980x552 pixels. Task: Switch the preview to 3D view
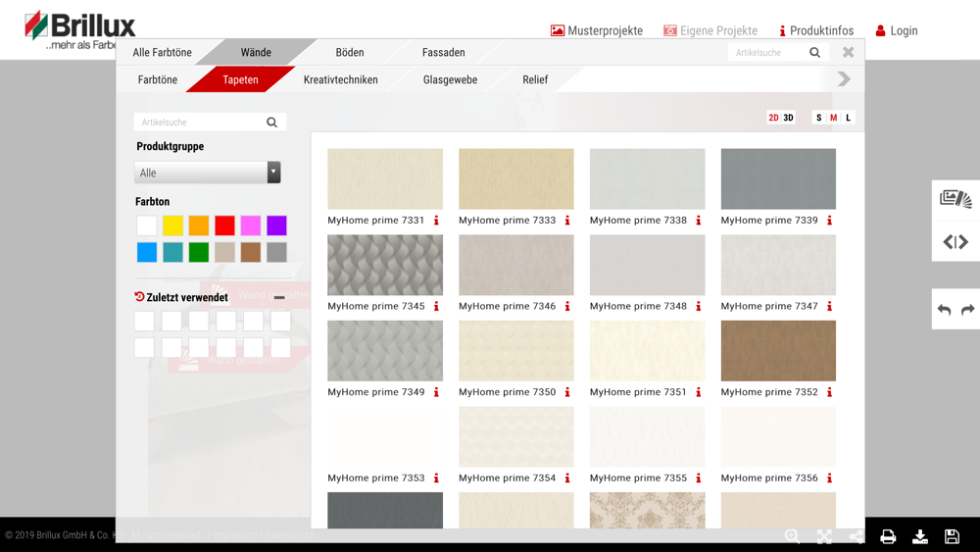788,118
